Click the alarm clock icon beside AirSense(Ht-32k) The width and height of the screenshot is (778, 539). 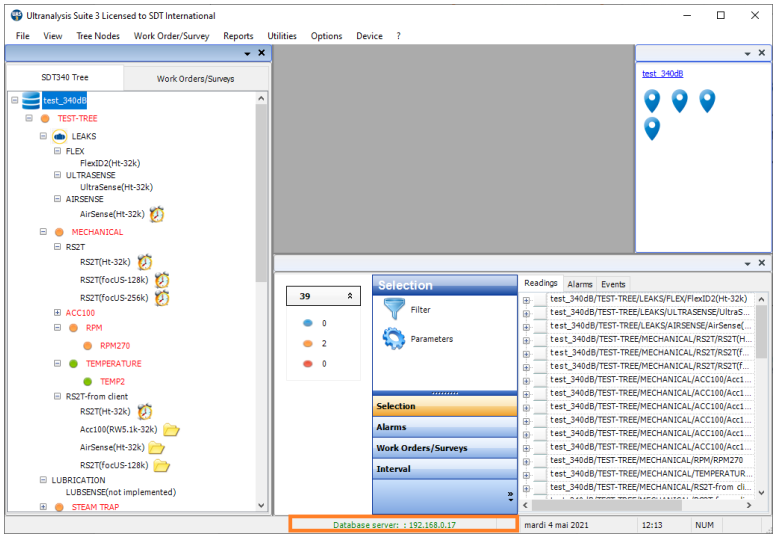(x=157, y=214)
